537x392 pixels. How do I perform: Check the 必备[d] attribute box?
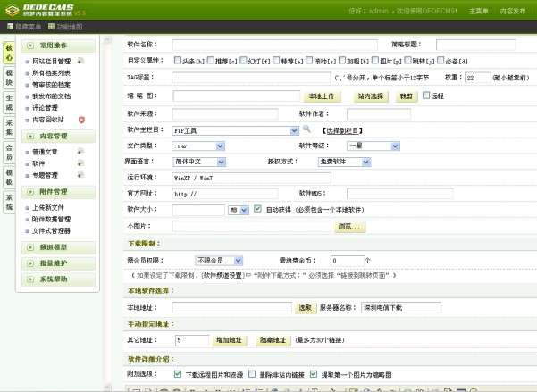point(441,60)
